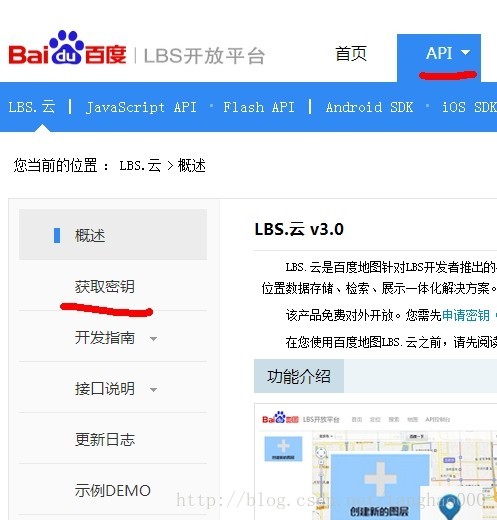Open 示例DEMO in the sidebar

pyautogui.click(x=113, y=491)
